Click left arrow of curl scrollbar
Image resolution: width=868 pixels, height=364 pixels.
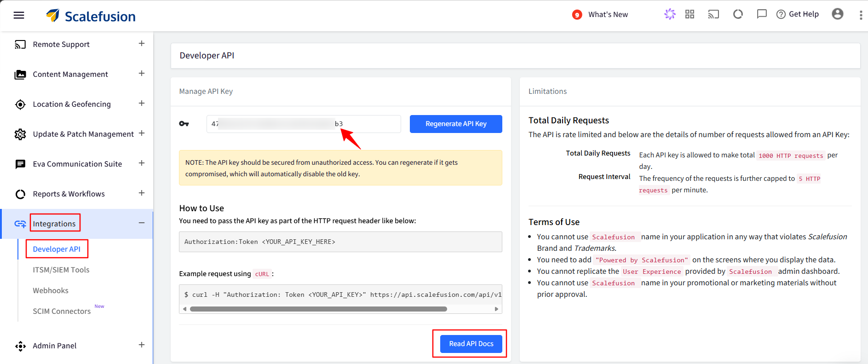[185, 309]
